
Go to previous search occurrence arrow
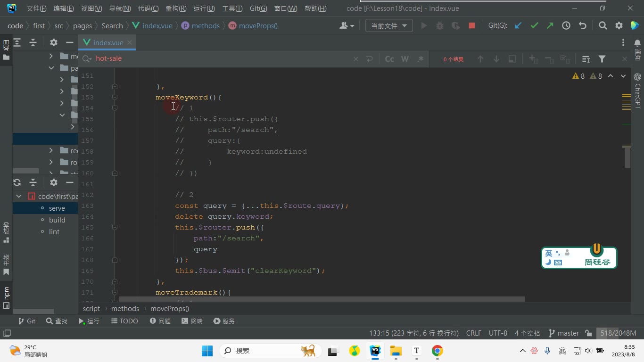coord(480,59)
